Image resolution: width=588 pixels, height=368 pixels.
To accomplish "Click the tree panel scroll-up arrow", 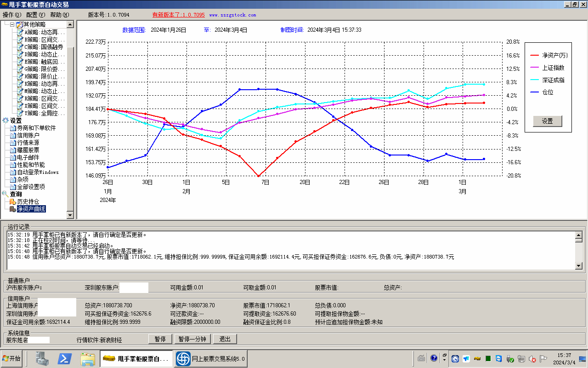I will point(70,25).
